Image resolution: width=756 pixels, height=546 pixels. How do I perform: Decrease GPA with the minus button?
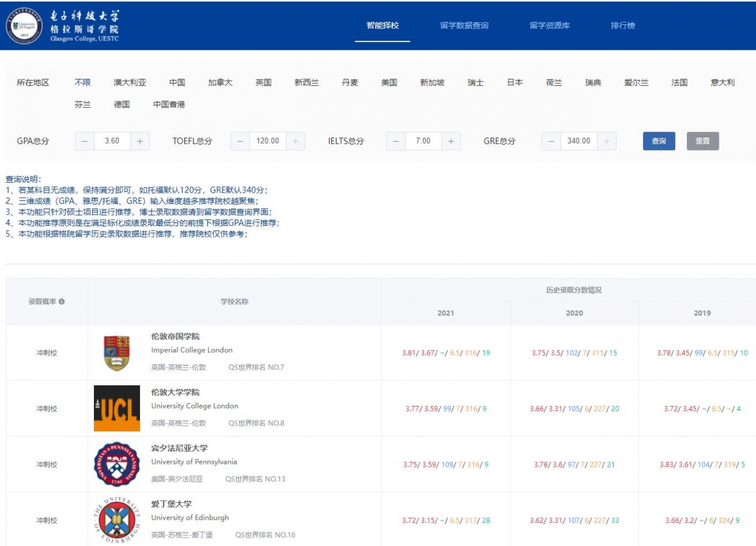(84, 141)
